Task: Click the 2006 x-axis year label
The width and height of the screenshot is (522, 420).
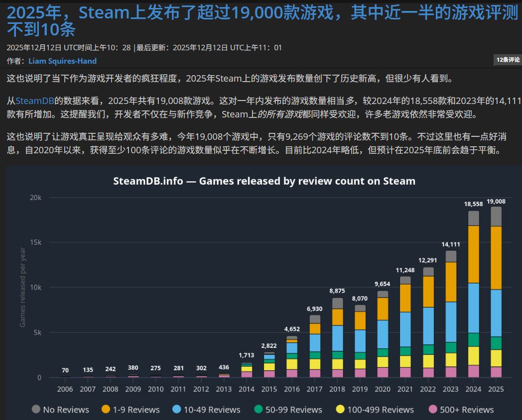Action: 65,389
